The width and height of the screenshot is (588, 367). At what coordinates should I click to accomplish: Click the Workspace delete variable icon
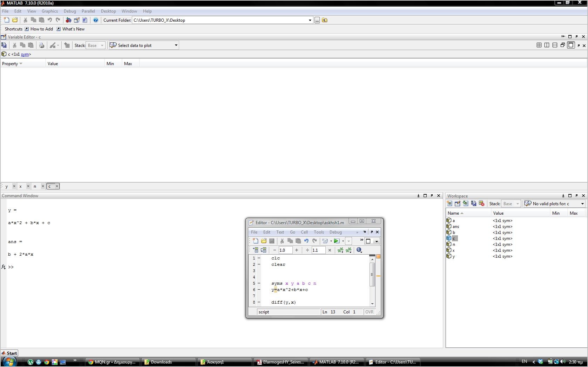coord(482,203)
